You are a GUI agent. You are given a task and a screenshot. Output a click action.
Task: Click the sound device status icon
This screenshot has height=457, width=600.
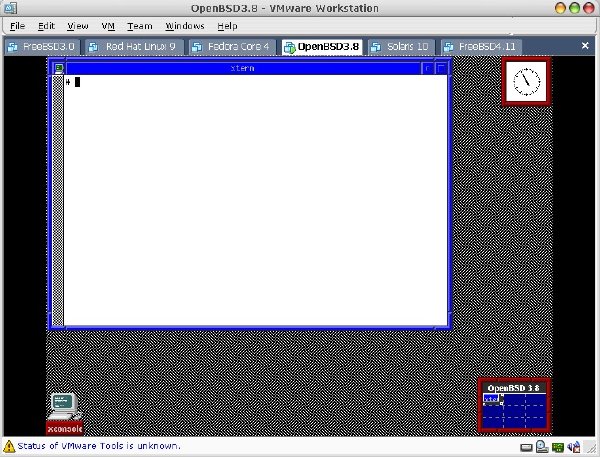[574, 447]
